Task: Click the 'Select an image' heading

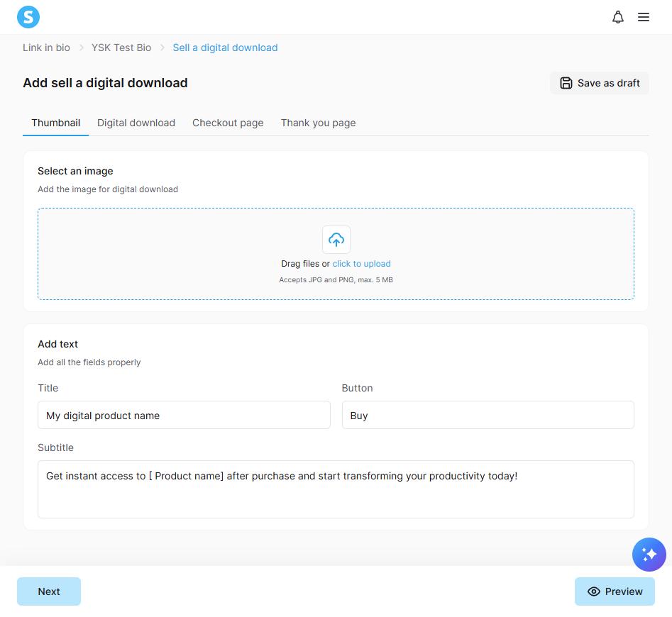Action: (75, 171)
